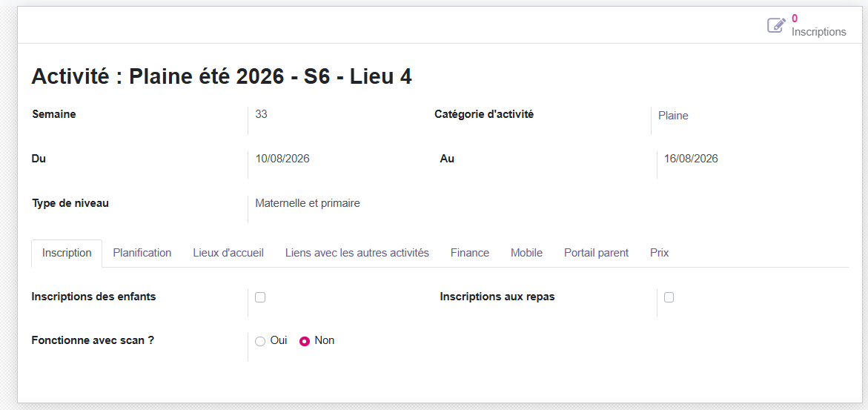Go to the Portail parent tab
Screen dimensions: 868x410
(596, 254)
